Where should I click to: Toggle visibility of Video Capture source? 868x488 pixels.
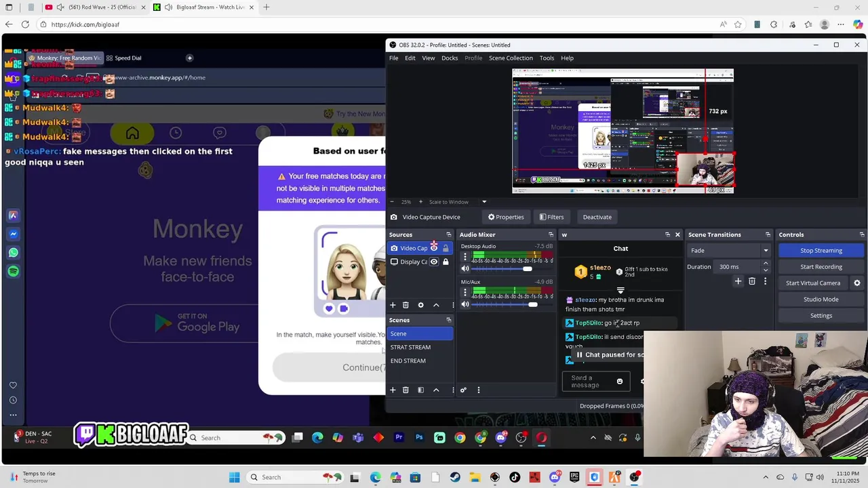click(x=434, y=248)
